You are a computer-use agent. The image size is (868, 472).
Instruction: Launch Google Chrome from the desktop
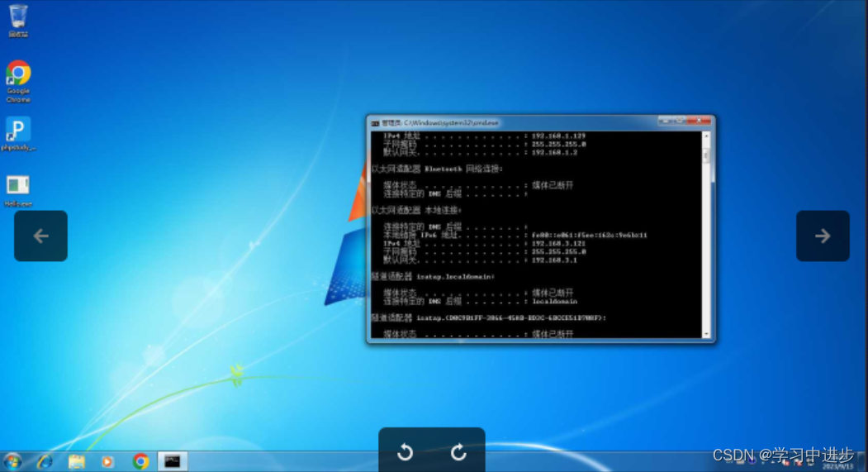[18, 82]
